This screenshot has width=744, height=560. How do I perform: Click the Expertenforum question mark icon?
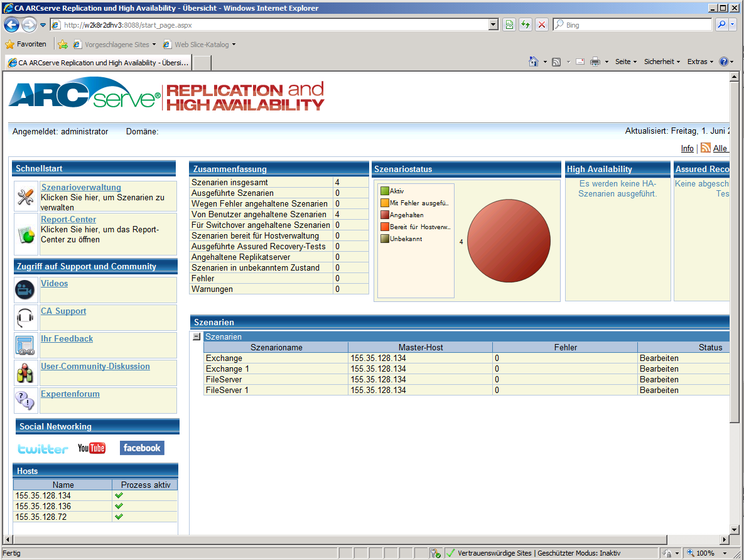click(x=25, y=400)
